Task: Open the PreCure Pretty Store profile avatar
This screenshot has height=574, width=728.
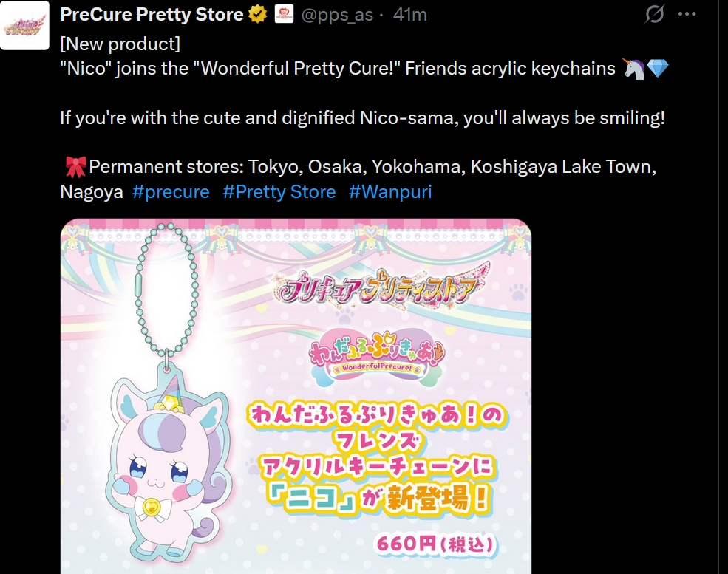Action: tap(24, 26)
